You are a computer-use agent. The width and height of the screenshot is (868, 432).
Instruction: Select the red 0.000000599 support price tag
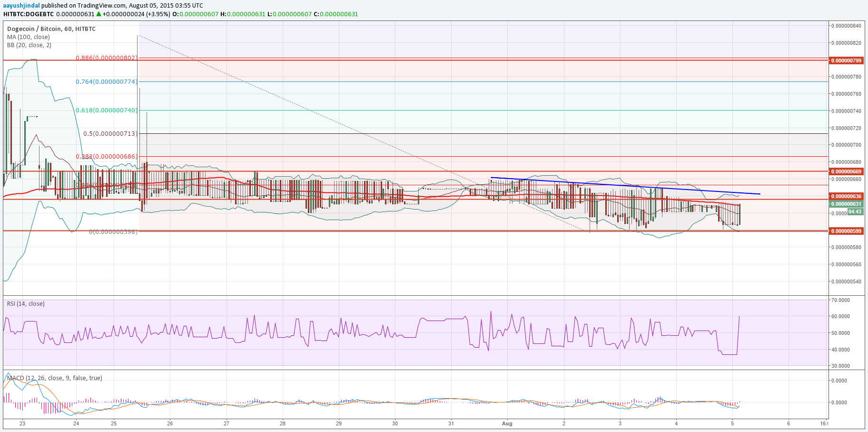click(x=846, y=231)
